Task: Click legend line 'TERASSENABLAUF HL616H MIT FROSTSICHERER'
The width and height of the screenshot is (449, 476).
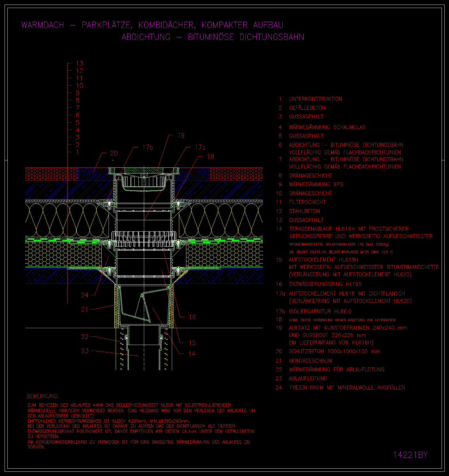Action: pos(349,229)
